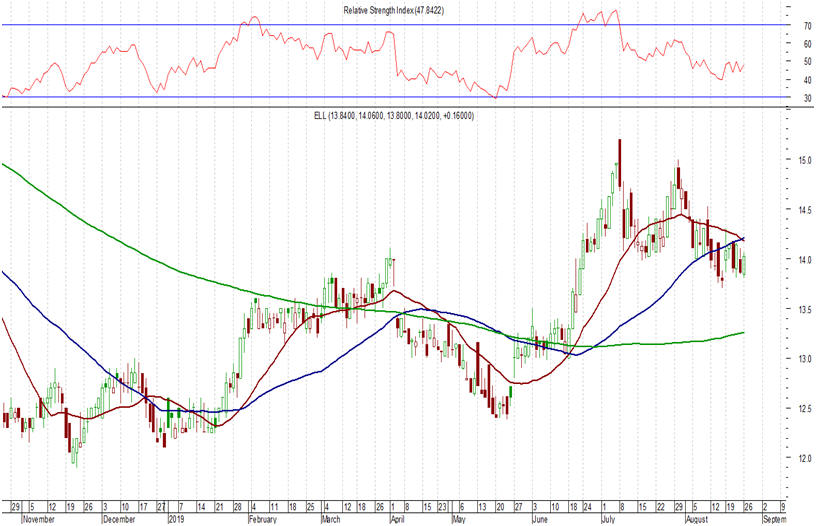Click the April month label
This screenshot has height=526, width=816.
[396, 520]
